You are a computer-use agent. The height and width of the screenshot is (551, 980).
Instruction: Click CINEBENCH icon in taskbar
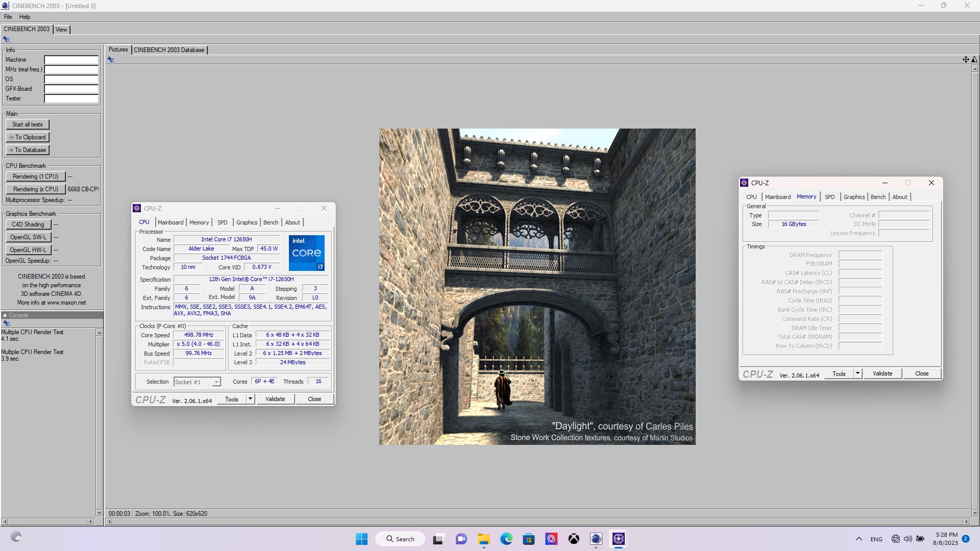point(596,539)
